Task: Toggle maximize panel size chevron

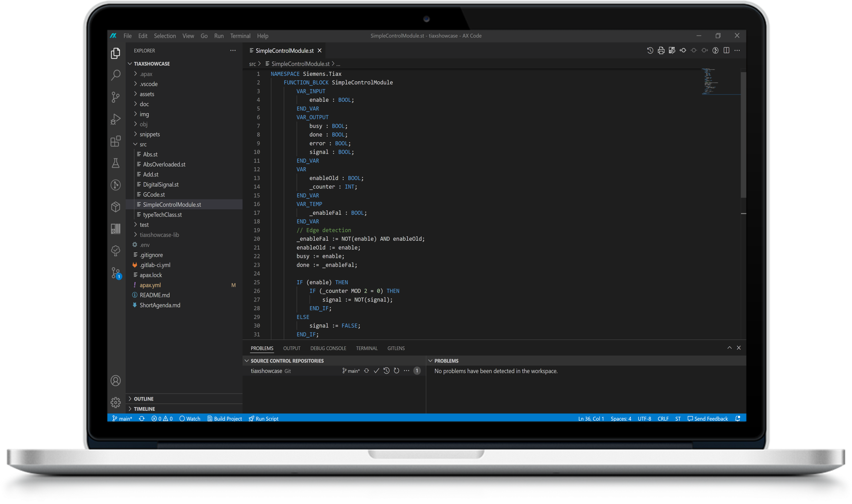Action: (x=729, y=348)
